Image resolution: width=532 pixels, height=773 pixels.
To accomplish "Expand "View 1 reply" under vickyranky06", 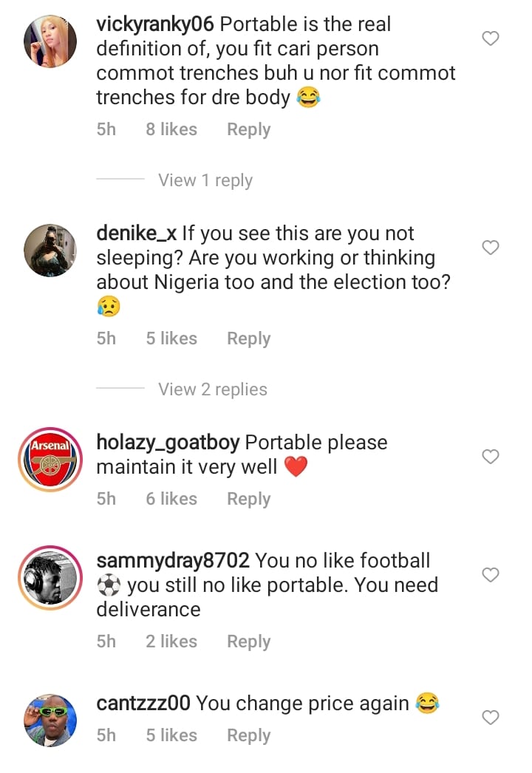I will point(205,180).
